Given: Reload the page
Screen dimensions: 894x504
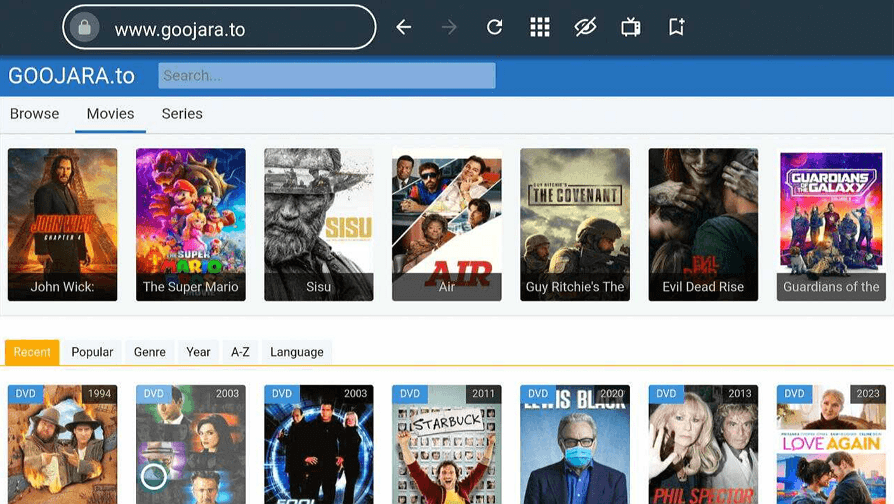Looking at the screenshot, I should pyautogui.click(x=494, y=27).
